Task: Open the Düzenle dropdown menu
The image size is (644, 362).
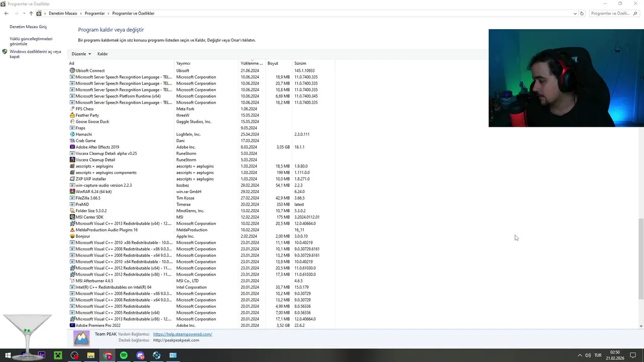Action: (81, 54)
